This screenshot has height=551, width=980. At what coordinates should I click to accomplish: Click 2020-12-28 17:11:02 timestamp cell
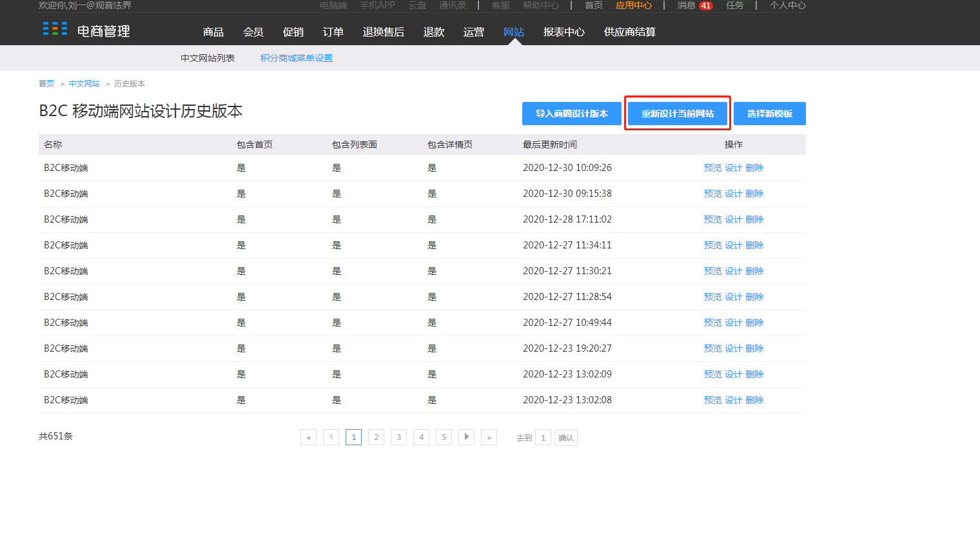pos(567,219)
